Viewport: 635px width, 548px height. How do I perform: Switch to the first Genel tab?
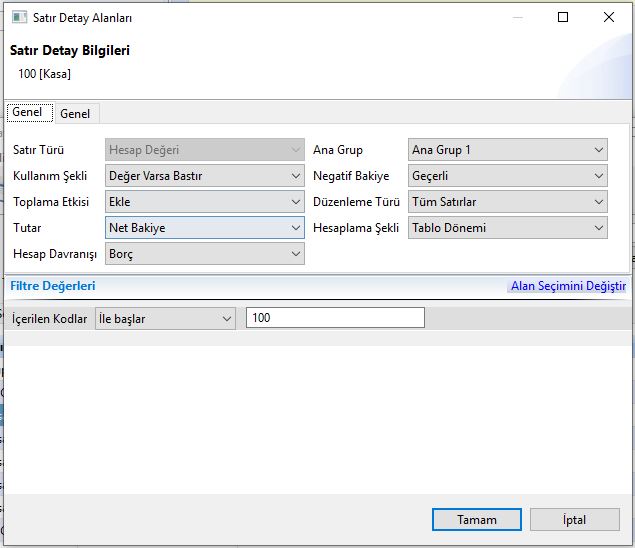point(27,113)
